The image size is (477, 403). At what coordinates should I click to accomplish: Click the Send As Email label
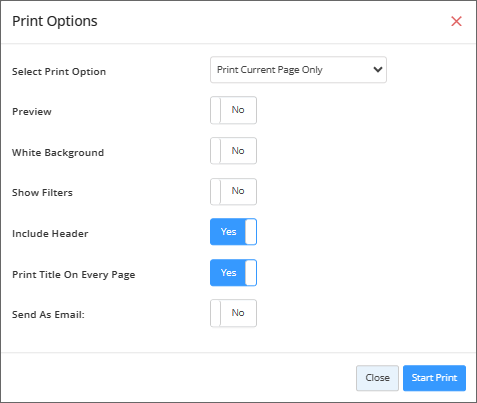coord(48,315)
